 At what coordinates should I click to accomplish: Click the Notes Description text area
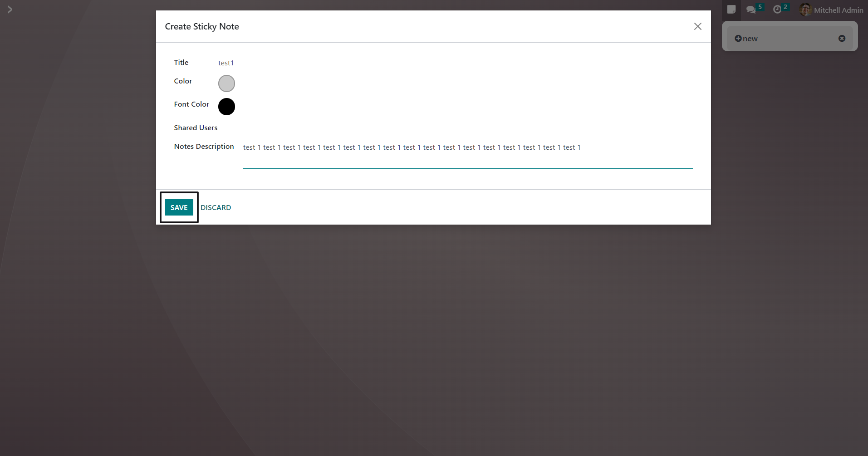pyautogui.click(x=468, y=155)
